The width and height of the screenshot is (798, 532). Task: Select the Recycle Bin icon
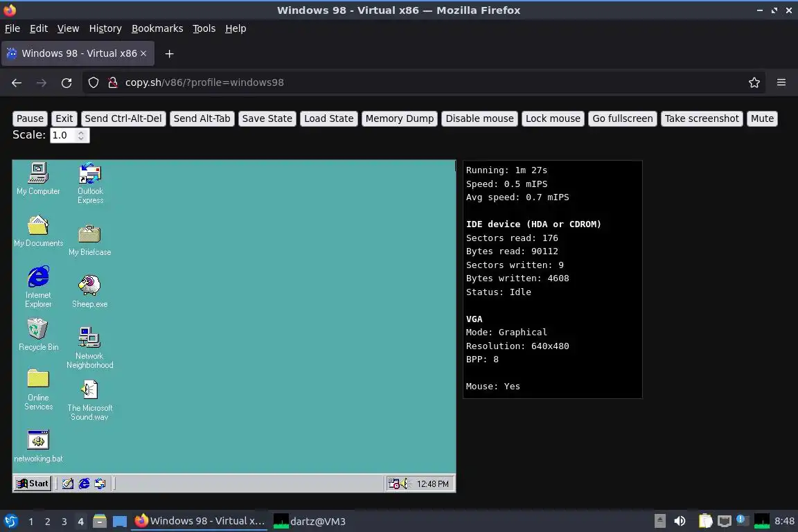click(x=38, y=335)
